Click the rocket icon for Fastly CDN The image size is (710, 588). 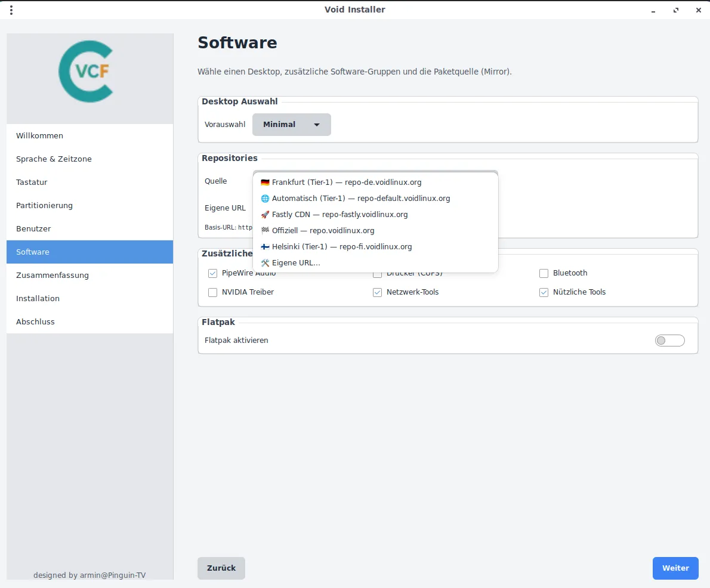[x=265, y=215]
